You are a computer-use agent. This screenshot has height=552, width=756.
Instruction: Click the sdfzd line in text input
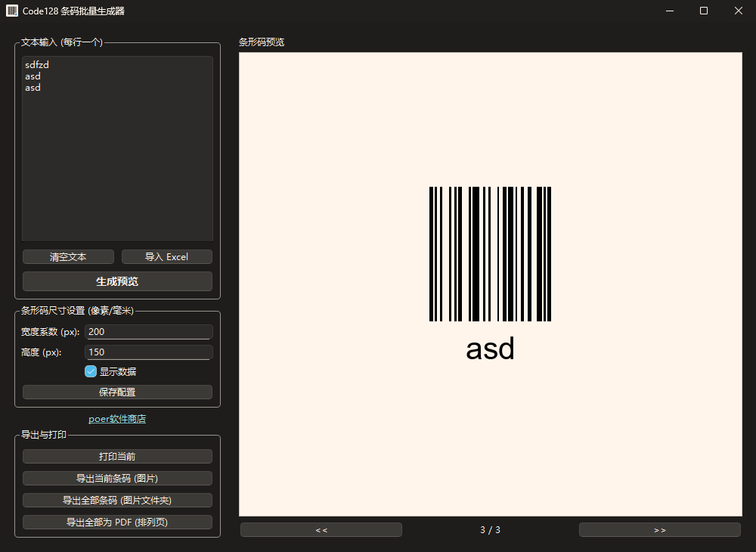pos(37,64)
